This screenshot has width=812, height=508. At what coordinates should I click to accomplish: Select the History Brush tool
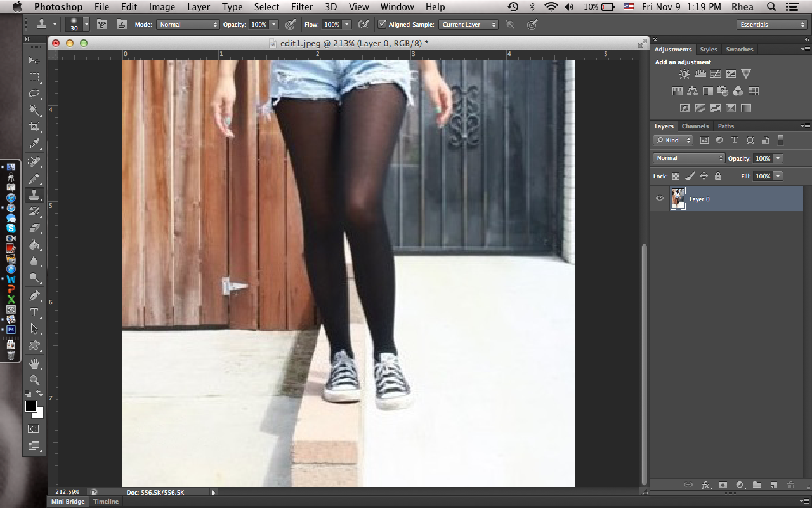point(34,211)
